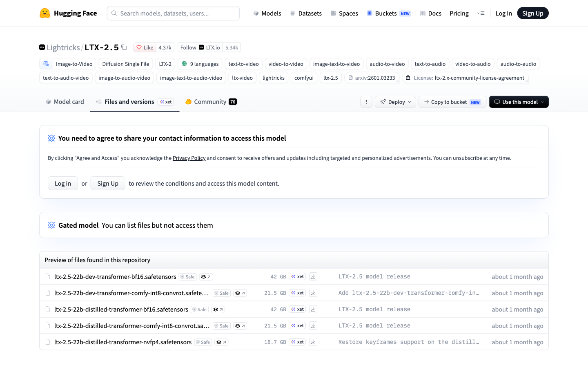Navigate to Spaces

coord(344,13)
